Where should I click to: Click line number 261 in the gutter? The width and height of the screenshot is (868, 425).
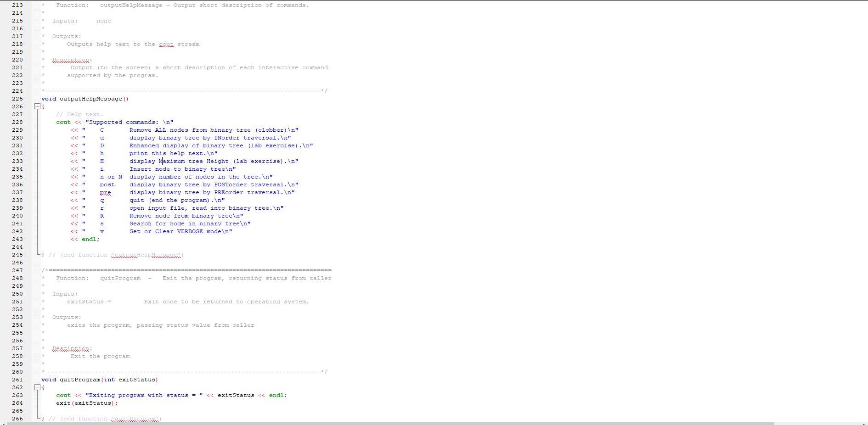17,380
